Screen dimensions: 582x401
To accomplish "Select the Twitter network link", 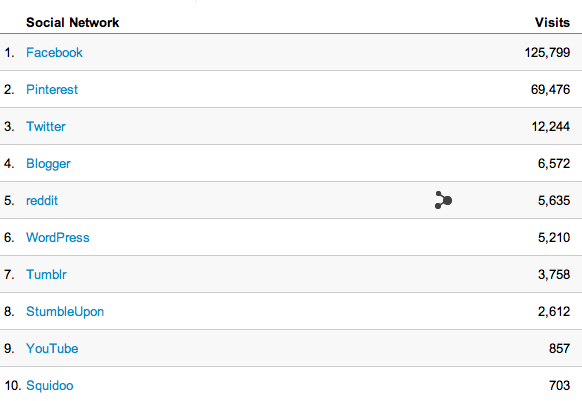I will [x=46, y=126].
